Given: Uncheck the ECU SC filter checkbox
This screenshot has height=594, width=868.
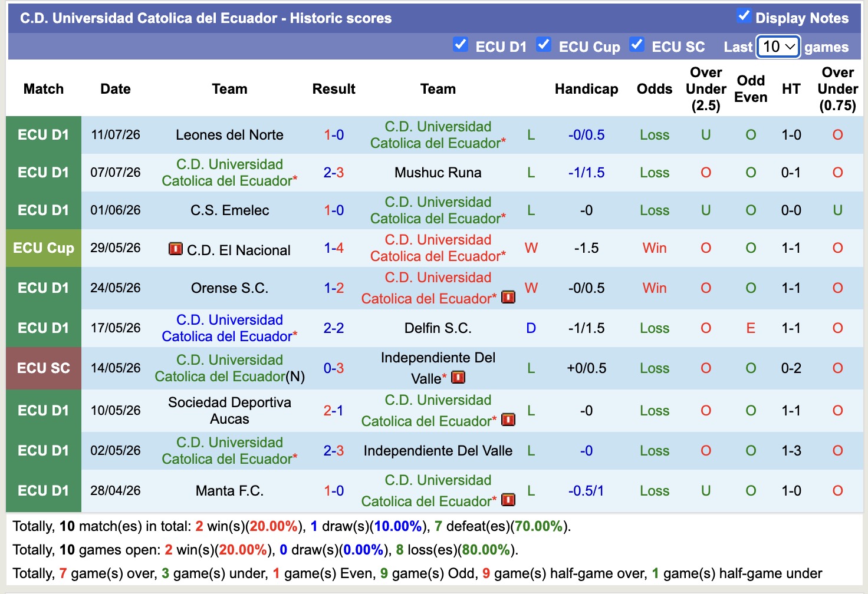Looking at the screenshot, I should [x=637, y=45].
